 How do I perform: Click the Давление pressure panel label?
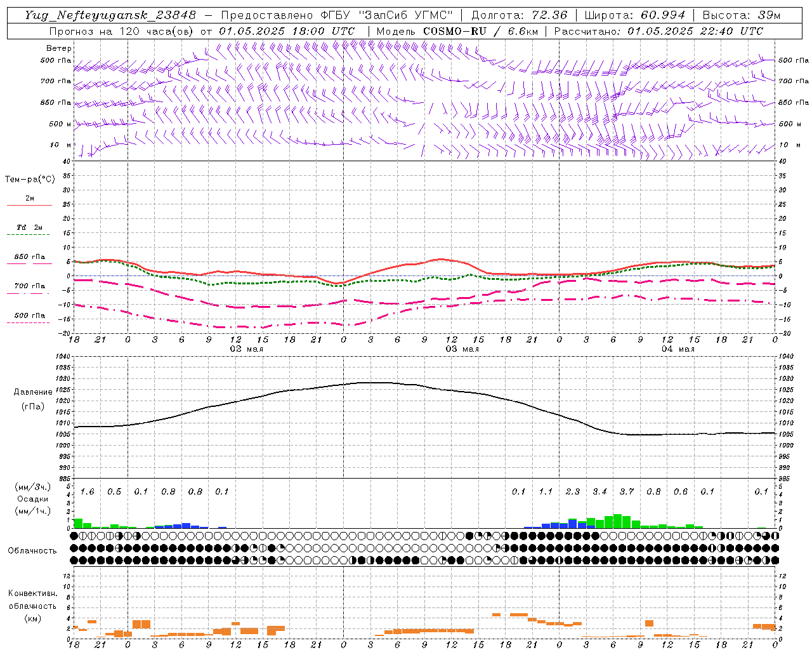[x=33, y=392]
